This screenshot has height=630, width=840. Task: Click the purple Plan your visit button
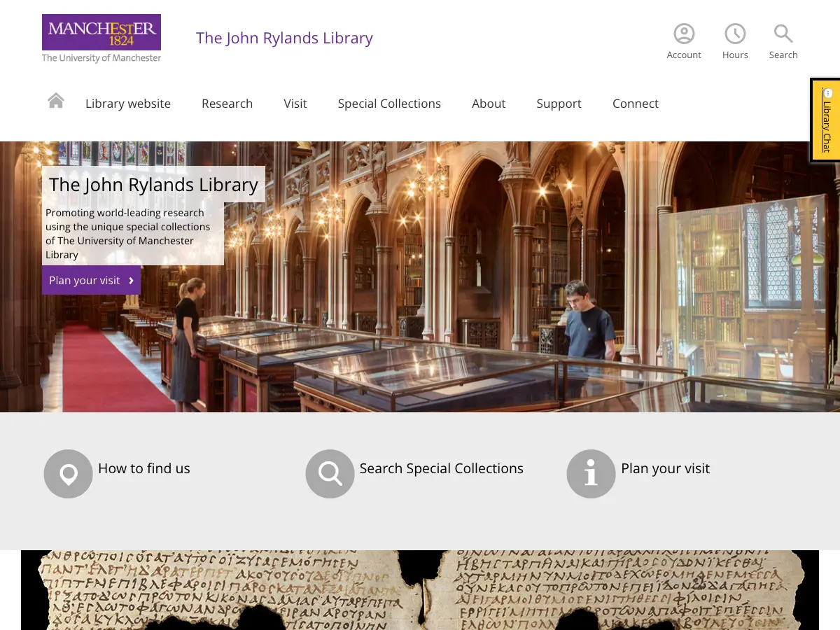click(91, 280)
